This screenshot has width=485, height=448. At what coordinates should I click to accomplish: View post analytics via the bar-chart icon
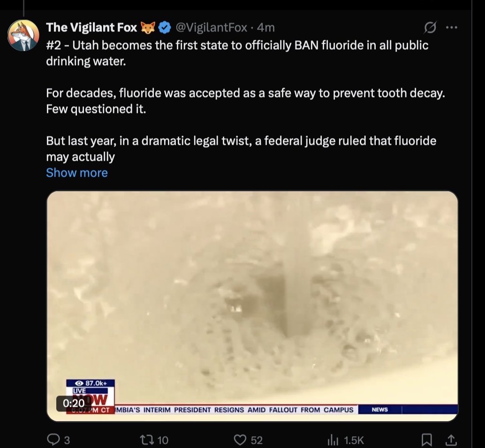[x=333, y=440]
